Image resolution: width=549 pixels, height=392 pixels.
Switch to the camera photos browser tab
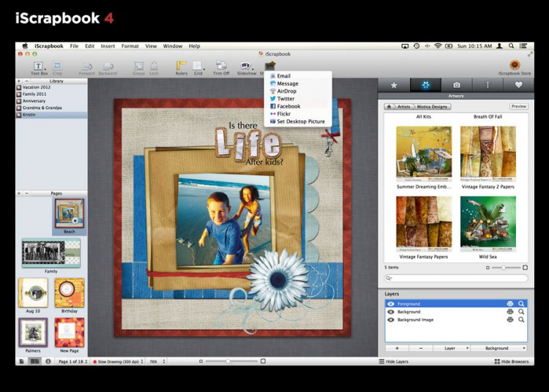point(457,86)
